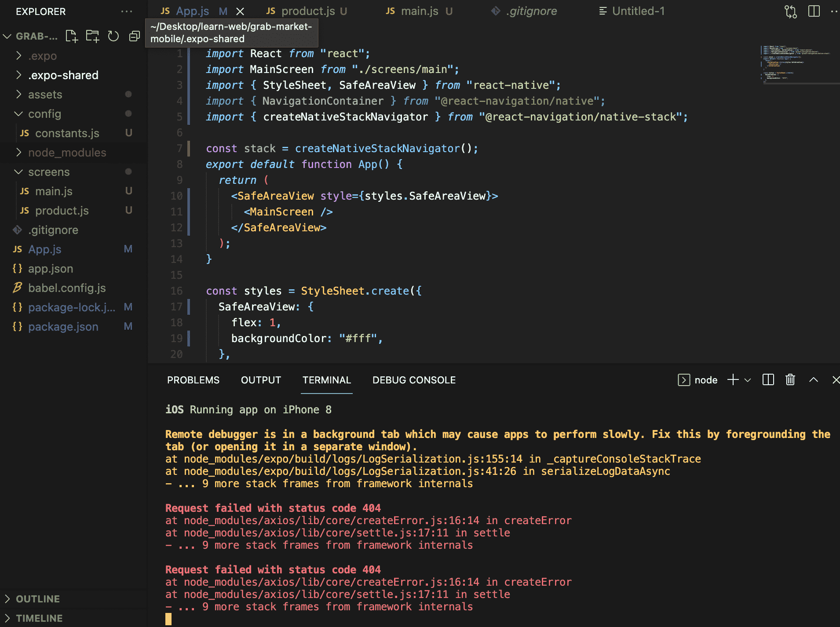Expand the .expo-shared folder

63,75
